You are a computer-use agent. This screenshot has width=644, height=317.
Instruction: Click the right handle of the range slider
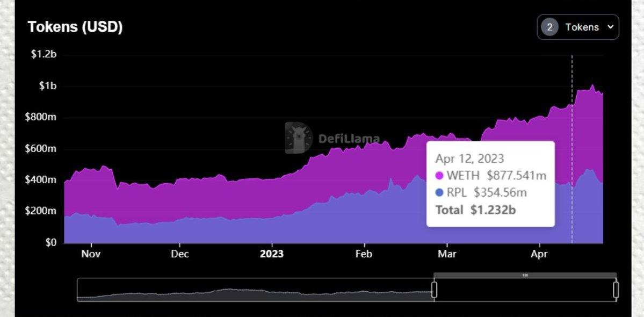tap(616, 290)
